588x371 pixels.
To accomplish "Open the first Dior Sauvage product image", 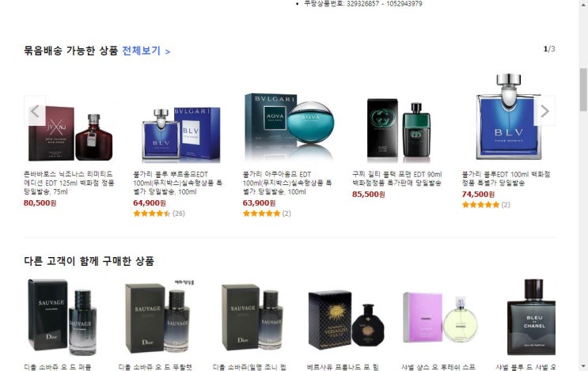I will click(x=62, y=317).
